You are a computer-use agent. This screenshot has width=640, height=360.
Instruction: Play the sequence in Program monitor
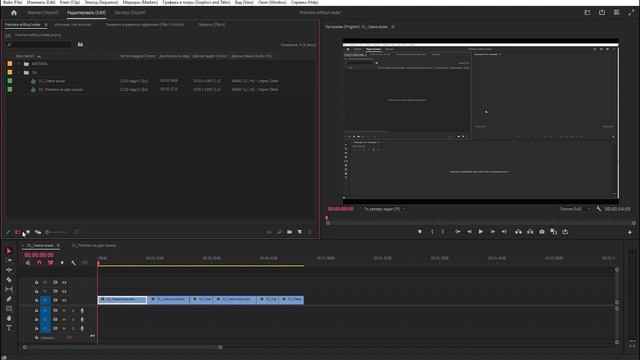tap(481, 232)
